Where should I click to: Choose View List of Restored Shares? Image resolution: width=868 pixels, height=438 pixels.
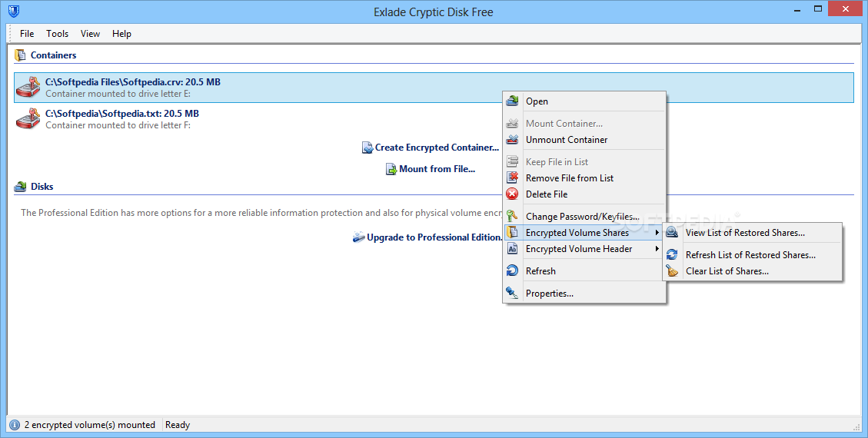(x=753, y=233)
